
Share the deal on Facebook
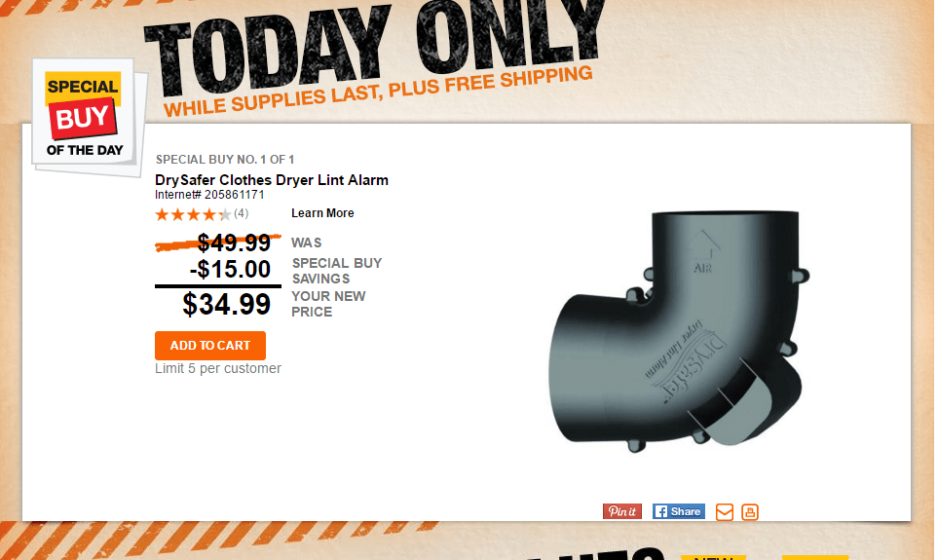(678, 511)
